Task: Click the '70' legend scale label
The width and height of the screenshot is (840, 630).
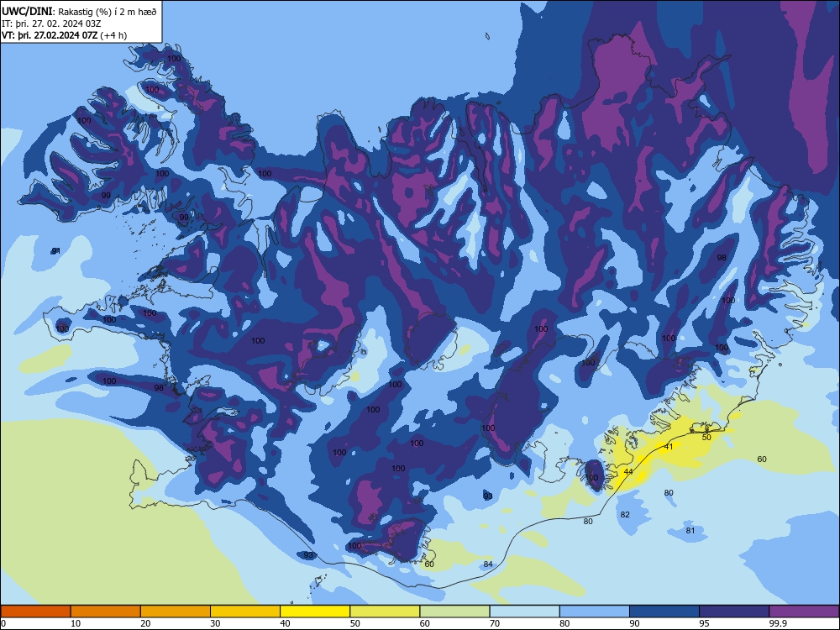Action: pos(495,623)
